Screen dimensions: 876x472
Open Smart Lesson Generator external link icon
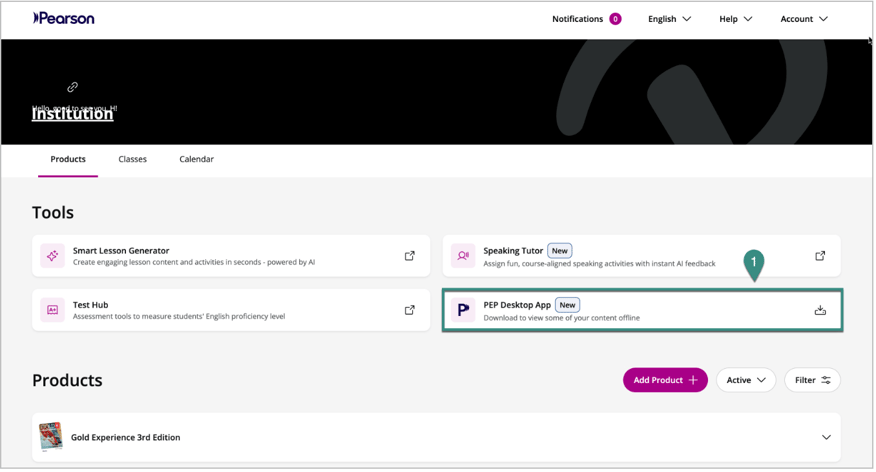coord(410,256)
